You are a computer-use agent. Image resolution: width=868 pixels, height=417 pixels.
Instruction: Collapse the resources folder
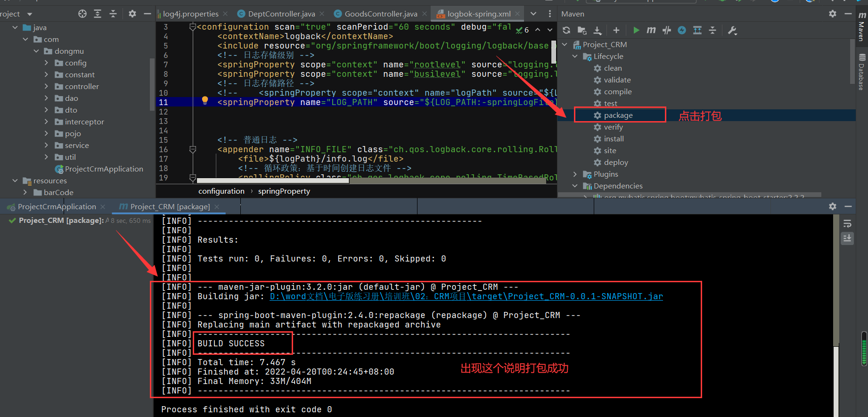[15, 181]
